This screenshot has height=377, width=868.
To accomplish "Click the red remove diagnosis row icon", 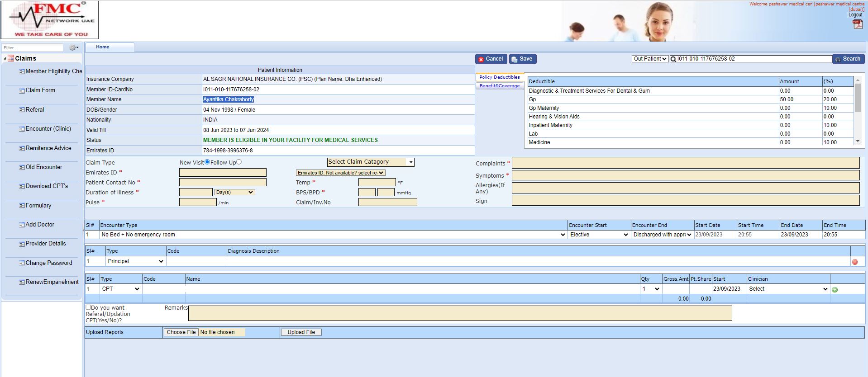I will tap(854, 262).
